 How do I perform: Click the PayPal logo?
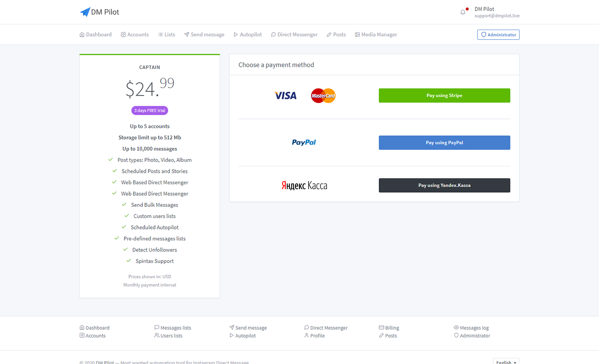[304, 142]
